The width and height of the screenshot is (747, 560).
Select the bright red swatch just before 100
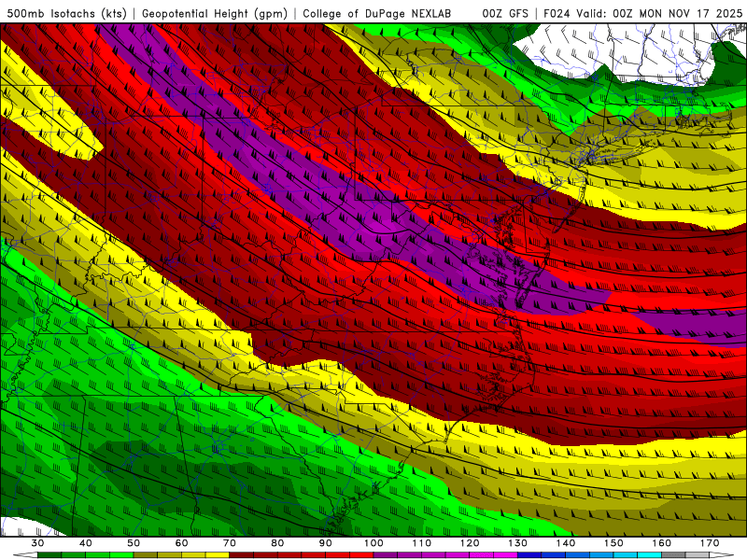coord(361,554)
